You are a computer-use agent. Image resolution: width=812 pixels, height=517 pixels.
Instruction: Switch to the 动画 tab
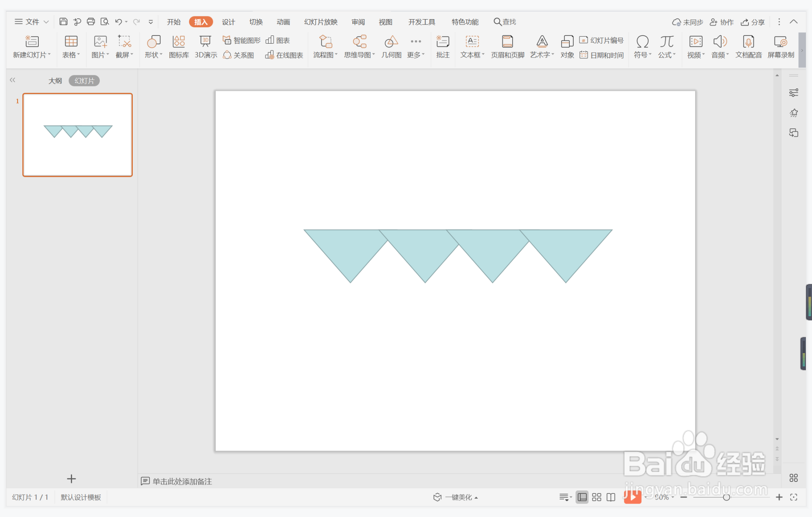[283, 22]
